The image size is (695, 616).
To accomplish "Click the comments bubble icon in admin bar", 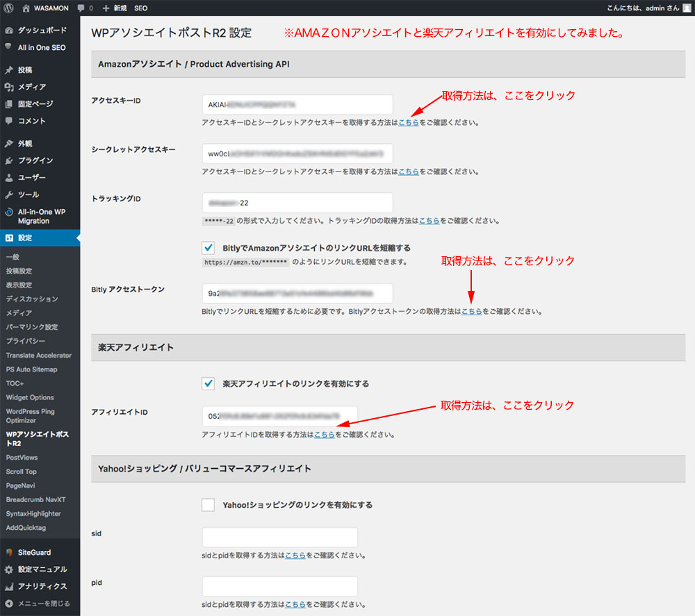I will (81, 8).
